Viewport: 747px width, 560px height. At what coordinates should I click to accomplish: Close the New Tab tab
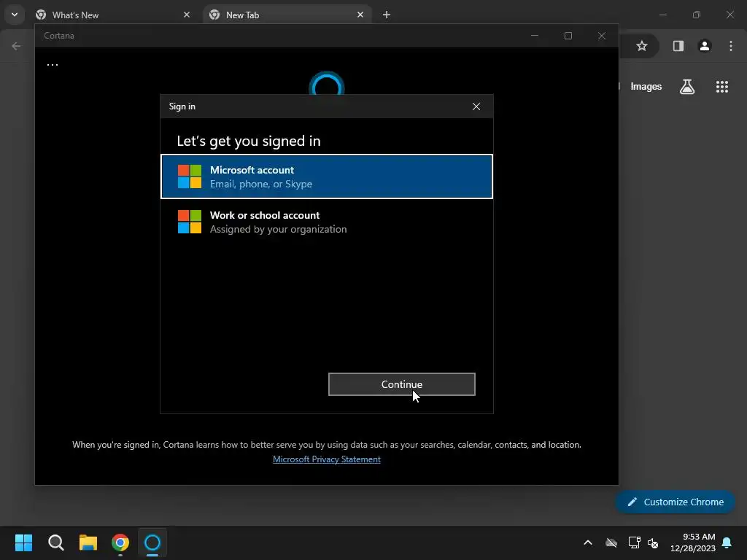360,15
